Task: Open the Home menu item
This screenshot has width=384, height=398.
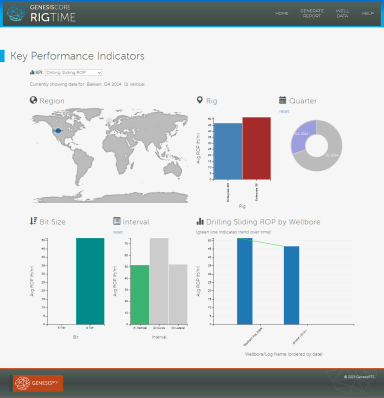Action: [282, 13]
